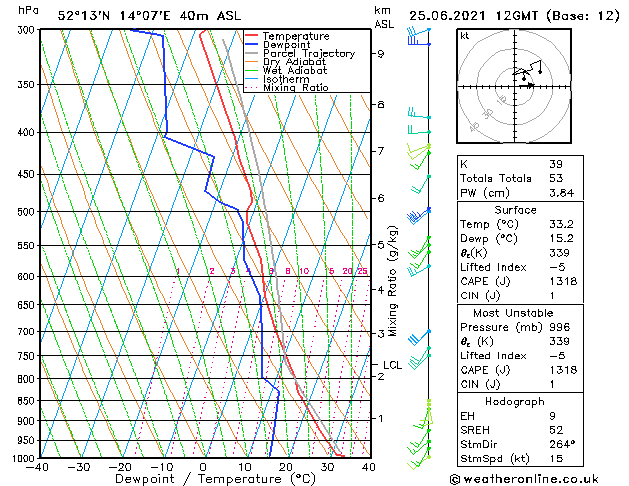This screenshot has height=486, width=629.
Task: Select the PW (cm) value 3.84
Action: 562,193
